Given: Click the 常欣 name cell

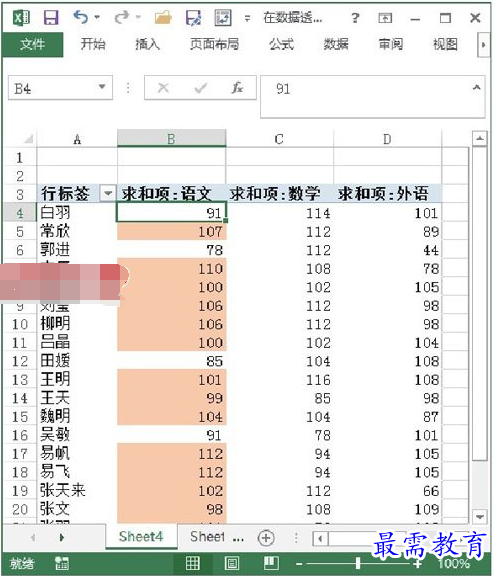Looking at the screenshot, I should pos(77,231).
